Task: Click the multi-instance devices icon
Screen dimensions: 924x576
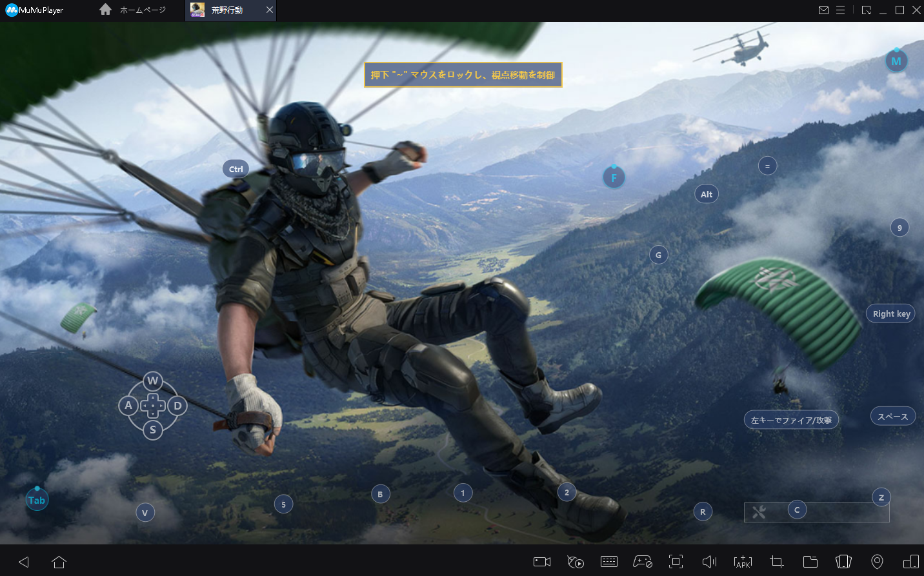Action: (x=910, y=562)
